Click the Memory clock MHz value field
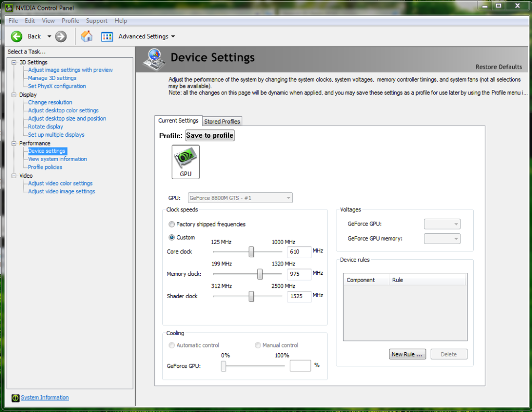This screenshot has width=532, height=412. pos(299,274)
